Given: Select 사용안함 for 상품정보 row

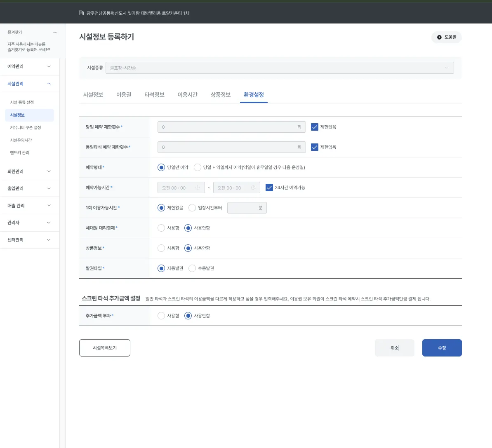Looking at the screenshot, I should click(188, 248).
